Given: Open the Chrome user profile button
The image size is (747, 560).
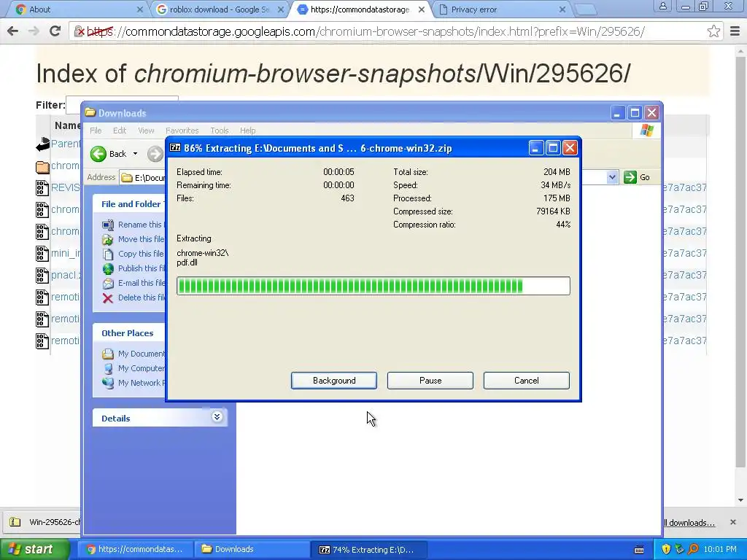Looking at the screenshot, I should 662,6.
